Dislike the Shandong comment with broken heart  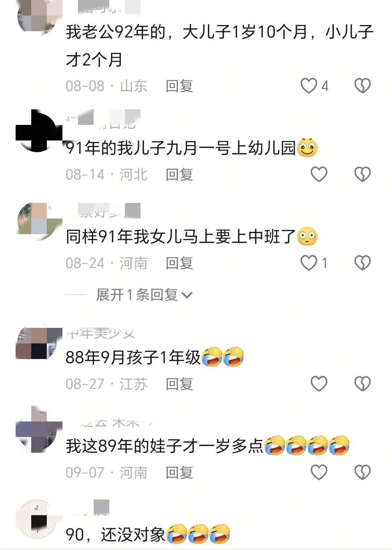362,86
